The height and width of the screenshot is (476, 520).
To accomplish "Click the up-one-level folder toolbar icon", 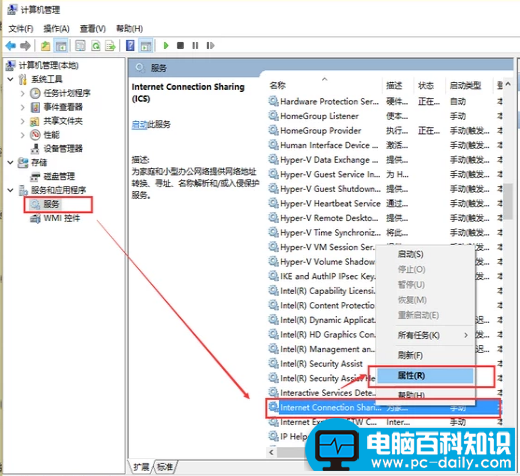I will point(45,45).
